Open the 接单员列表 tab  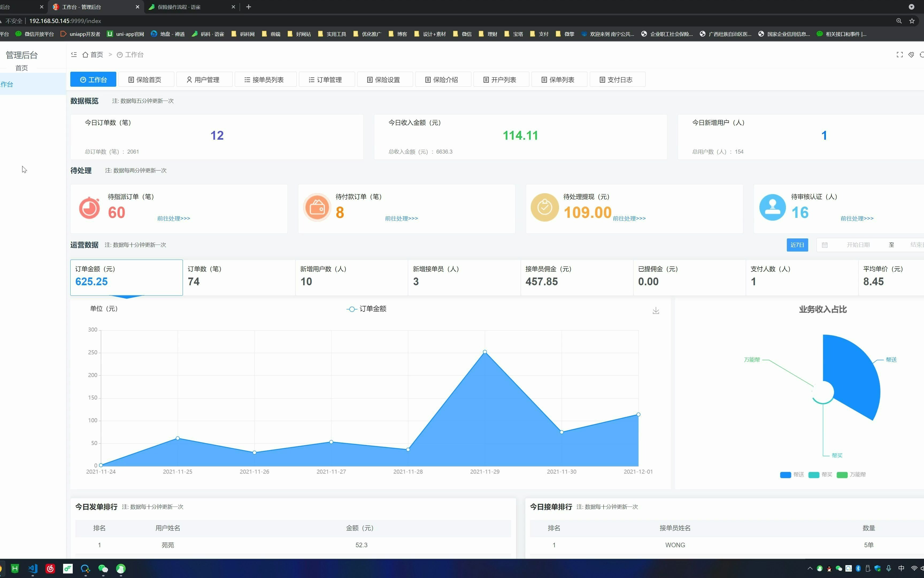[265, 79]
